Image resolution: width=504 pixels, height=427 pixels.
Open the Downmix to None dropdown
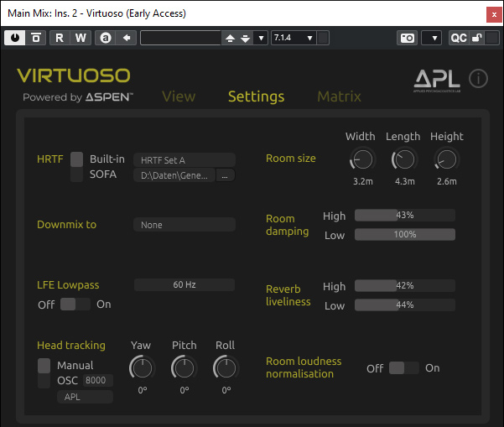184,225
